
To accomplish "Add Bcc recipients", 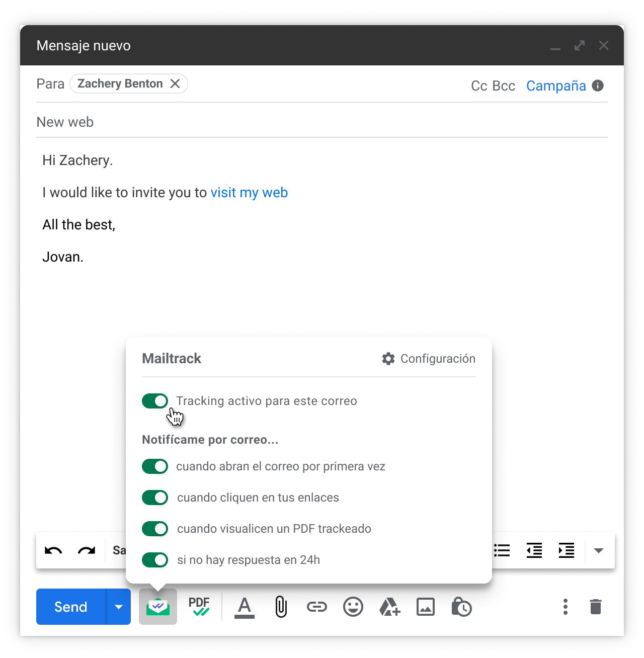I will 504,86.
